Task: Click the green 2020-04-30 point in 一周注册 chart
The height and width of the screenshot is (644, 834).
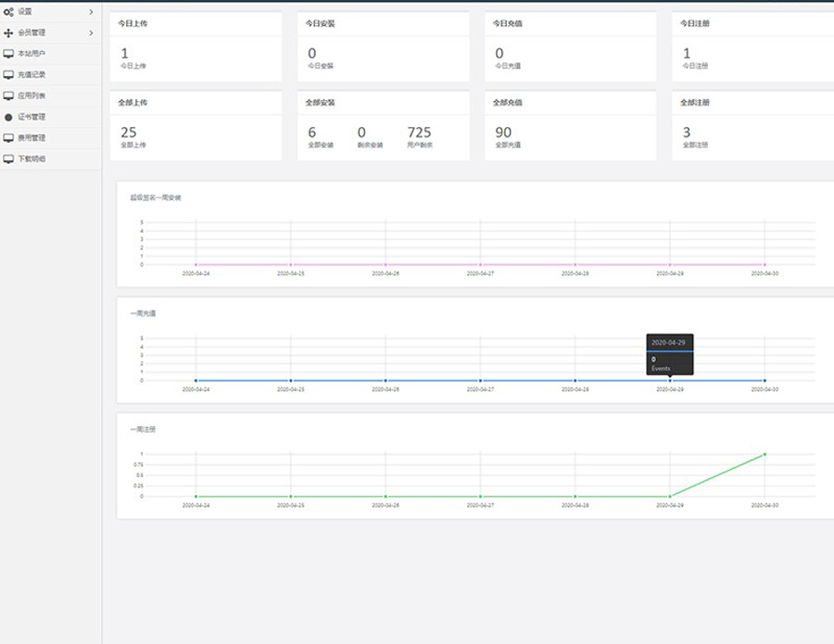Action: 764,454
